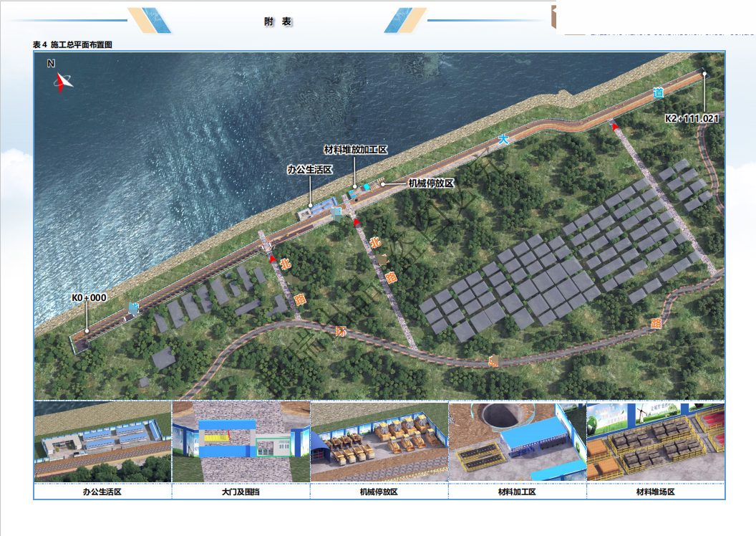Open the 机械停放区 machinery thumbnail image

379,441
